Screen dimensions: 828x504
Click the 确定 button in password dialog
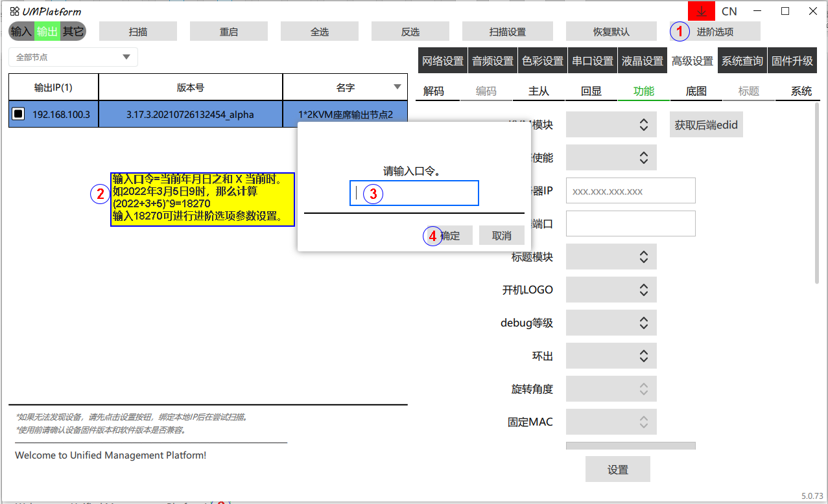coord(449,236)
